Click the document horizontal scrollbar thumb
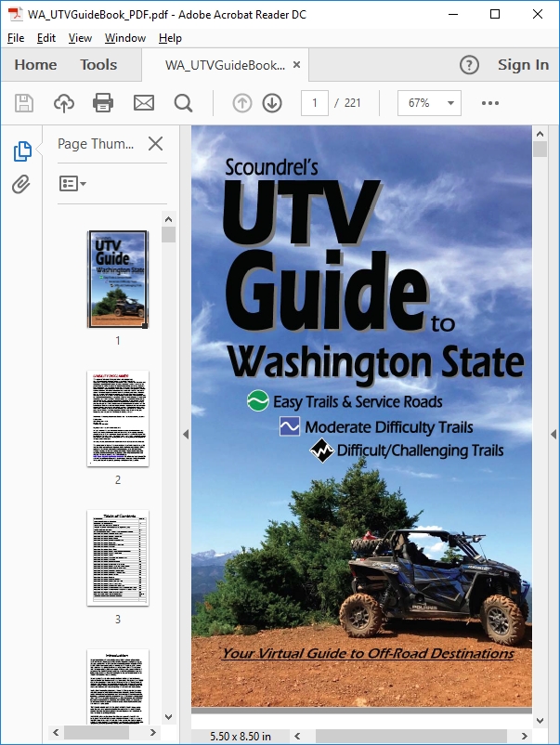This screenshot has height=745, width=560. [411, 736]
